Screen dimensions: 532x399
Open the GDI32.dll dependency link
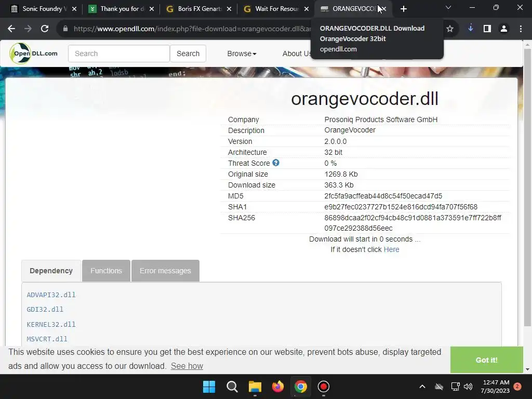click(45, 310)
